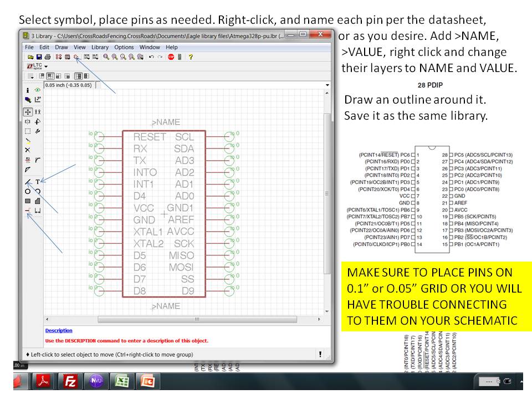This screenshot has width=532, height=399.
Task: Click the horizontal scrollbar thumb under canvas
Action: pos(197,319)
